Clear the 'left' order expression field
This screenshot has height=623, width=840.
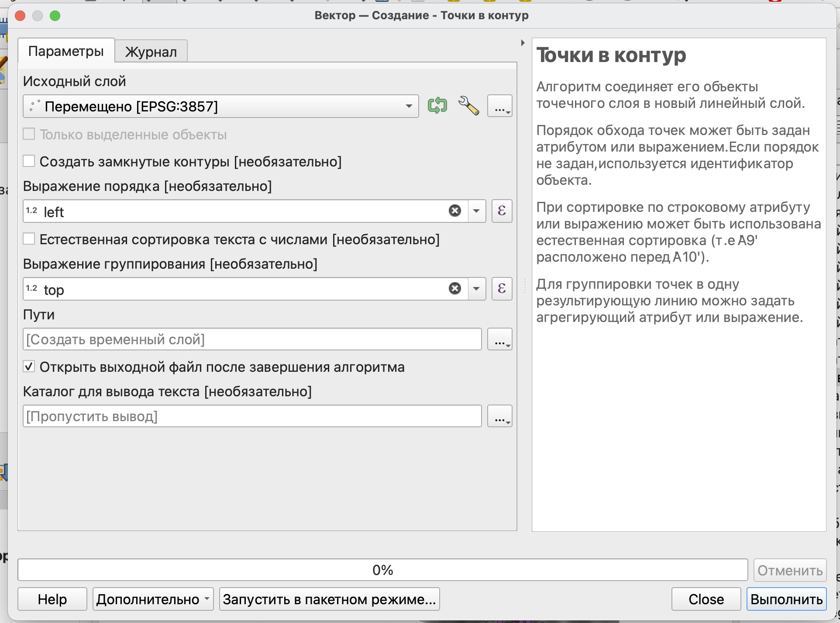(454, 211)
